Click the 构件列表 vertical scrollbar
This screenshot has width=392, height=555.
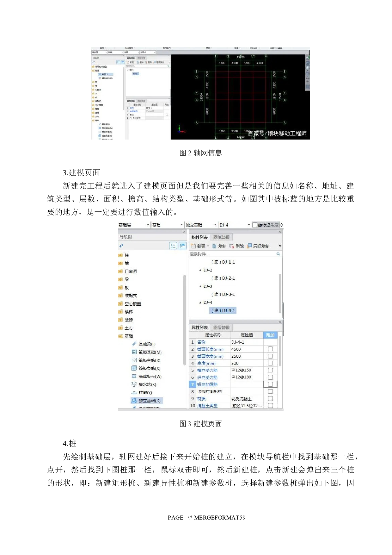280,293
